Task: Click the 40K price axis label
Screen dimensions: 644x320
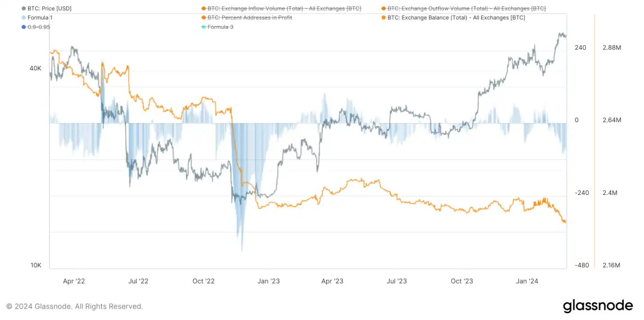Action: click(36, 69)
